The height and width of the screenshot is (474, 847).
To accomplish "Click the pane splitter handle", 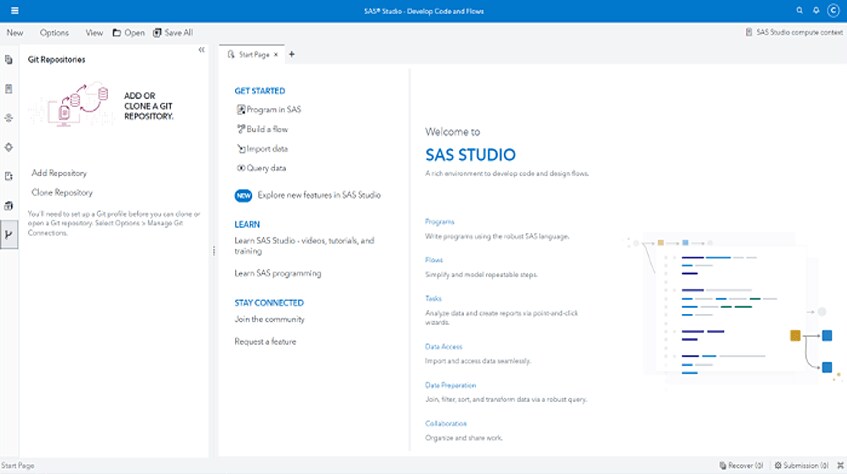I will point(214,251).
